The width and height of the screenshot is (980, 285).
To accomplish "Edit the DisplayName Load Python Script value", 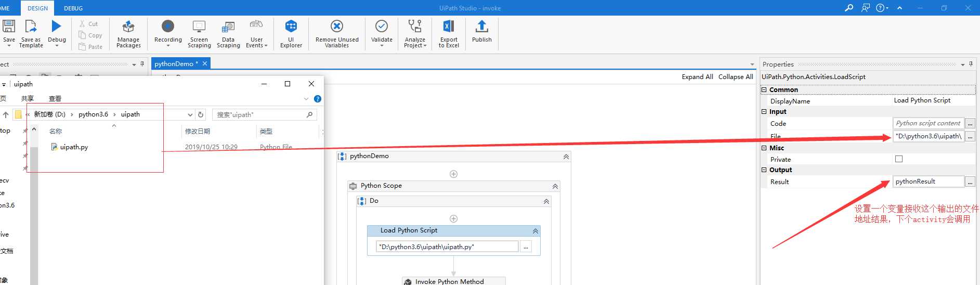I will 933,100.
